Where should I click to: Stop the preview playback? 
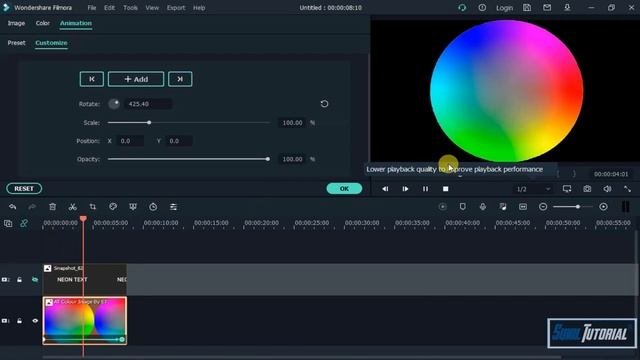coord(446,189)
